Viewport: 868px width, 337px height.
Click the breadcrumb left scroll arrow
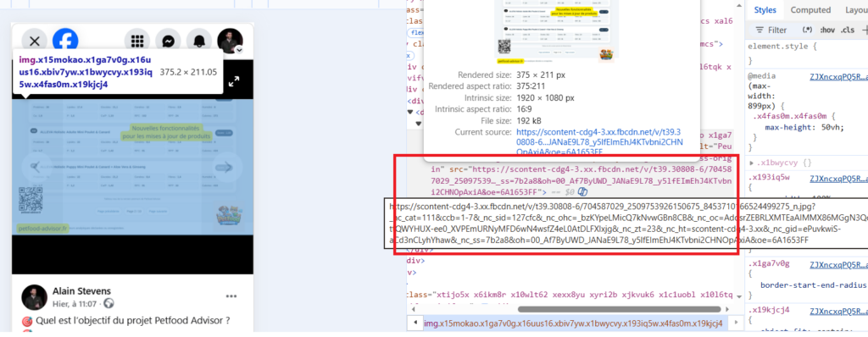coord(415,323)
